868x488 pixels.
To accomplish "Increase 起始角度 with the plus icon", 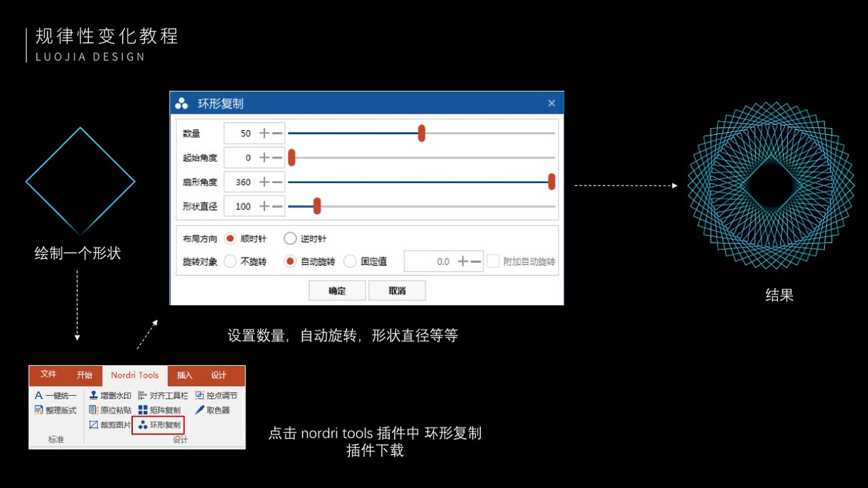I will 264,158.
